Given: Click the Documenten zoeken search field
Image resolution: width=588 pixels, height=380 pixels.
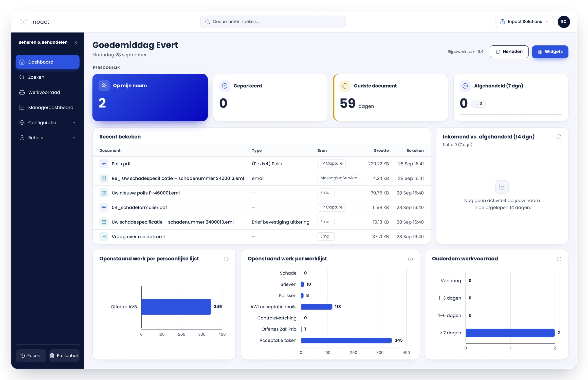Looking at the screenshot, I should (273, 22).
